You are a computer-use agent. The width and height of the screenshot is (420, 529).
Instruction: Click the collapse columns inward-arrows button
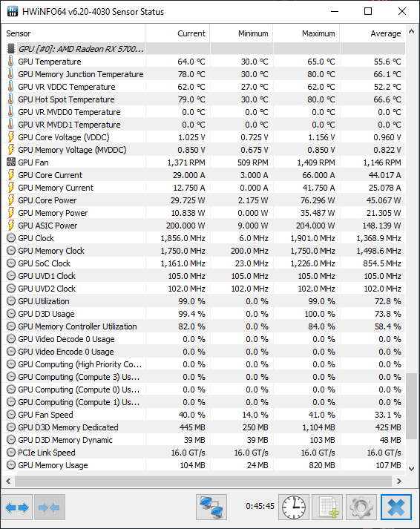point(50,507)
